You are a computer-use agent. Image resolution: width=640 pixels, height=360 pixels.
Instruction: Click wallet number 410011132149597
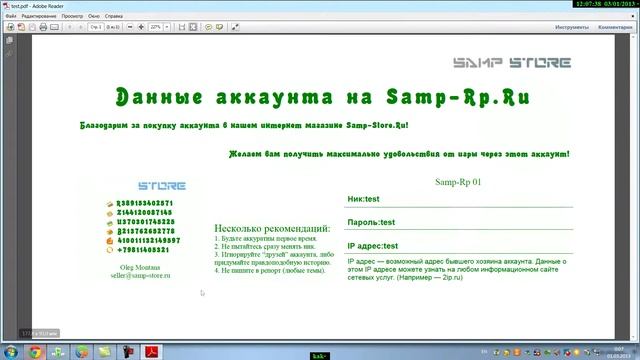coord(149,241)
